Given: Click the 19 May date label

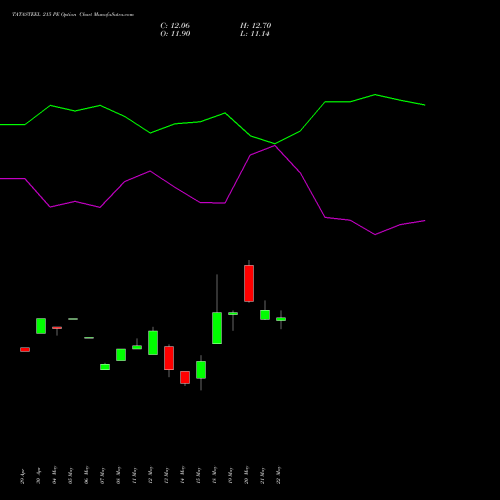Looking at the screenshot, I should pos(231,475).
